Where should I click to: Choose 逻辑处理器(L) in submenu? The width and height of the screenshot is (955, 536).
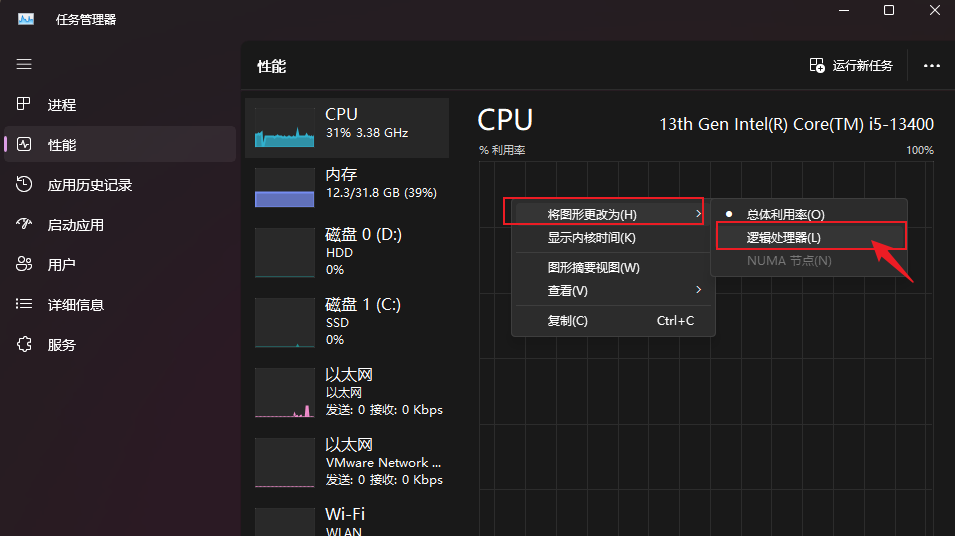pyautogui.click(x=811, y=237)
